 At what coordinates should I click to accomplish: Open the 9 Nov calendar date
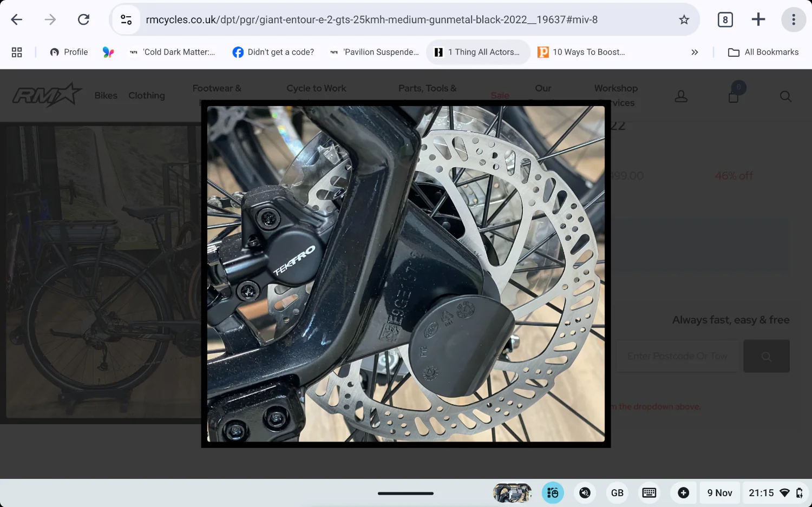pyautogui.click(x=719, y=493)
